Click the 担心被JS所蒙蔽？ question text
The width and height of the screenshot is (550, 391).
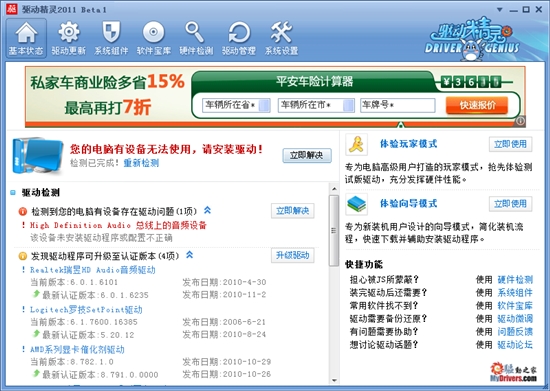[384, 279]
